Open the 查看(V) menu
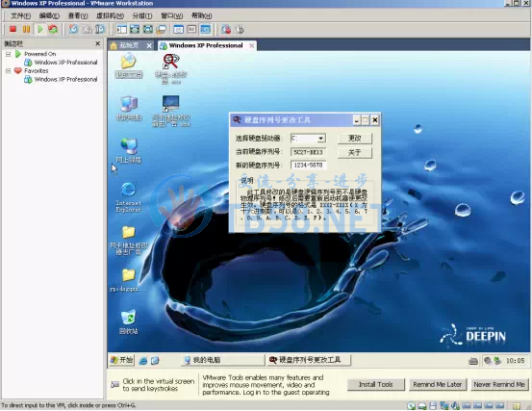This screenshot has width=532, height=411. tap(78, 15)
